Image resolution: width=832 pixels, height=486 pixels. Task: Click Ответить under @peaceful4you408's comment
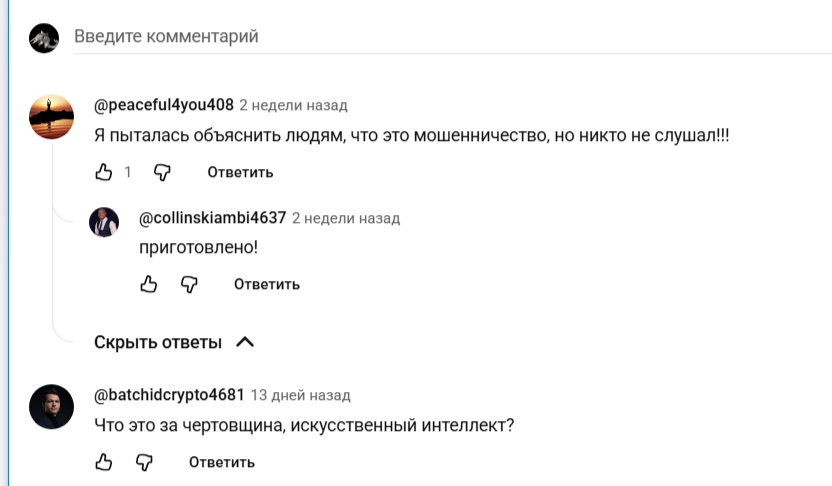pos(240,172)
